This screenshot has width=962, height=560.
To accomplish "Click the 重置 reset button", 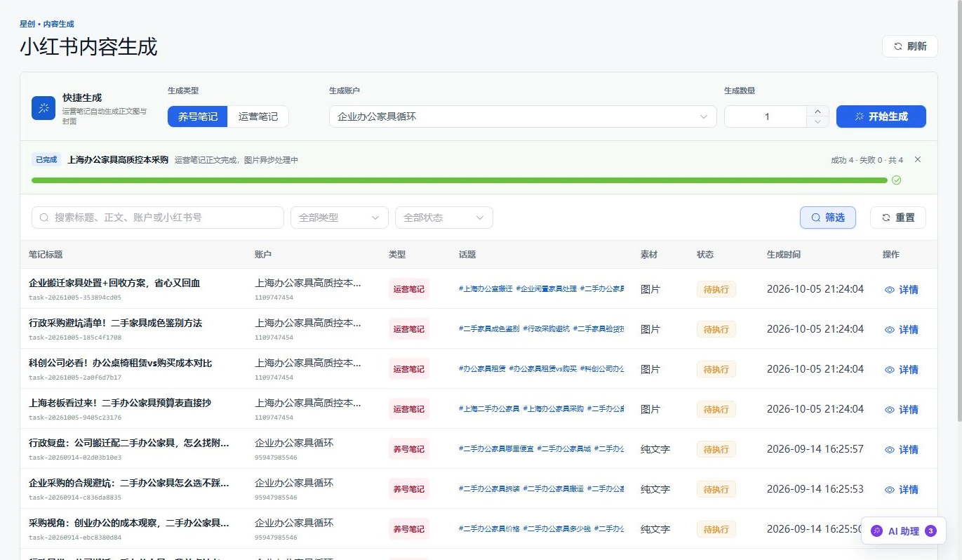I will click(898, 218).
